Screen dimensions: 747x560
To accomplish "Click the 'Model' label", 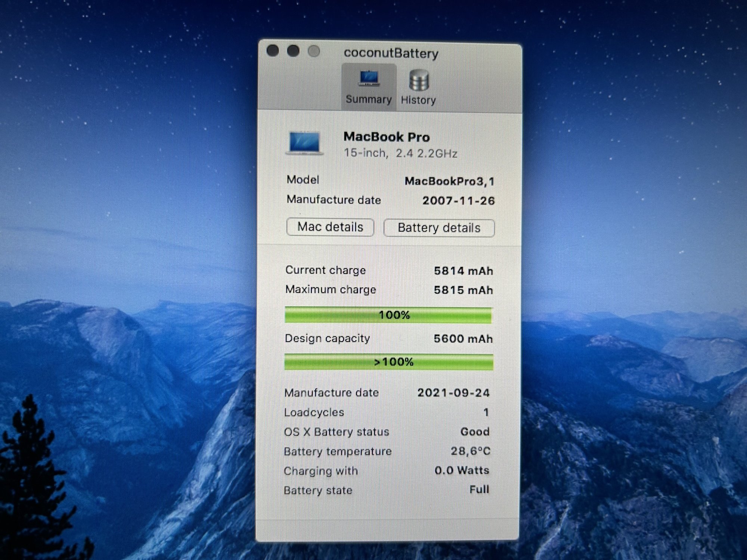I will tap(303, 180).
